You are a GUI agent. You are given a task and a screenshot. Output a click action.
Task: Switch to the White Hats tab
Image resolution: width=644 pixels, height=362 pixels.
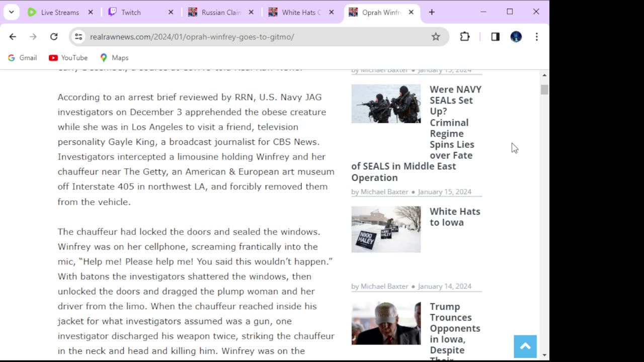point(301,12)
